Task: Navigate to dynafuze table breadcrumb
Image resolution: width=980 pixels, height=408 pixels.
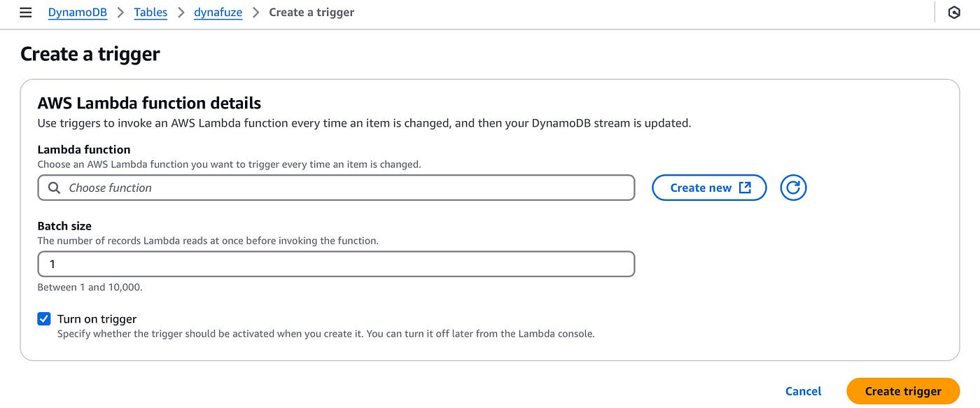Action: tap(218, 13)
